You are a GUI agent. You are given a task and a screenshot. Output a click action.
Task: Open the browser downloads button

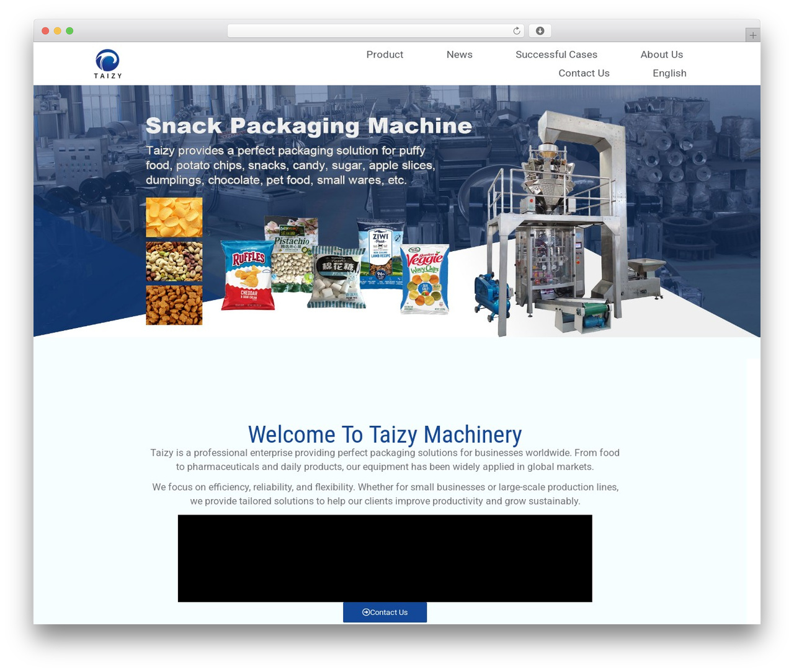(x=540, y=31)
